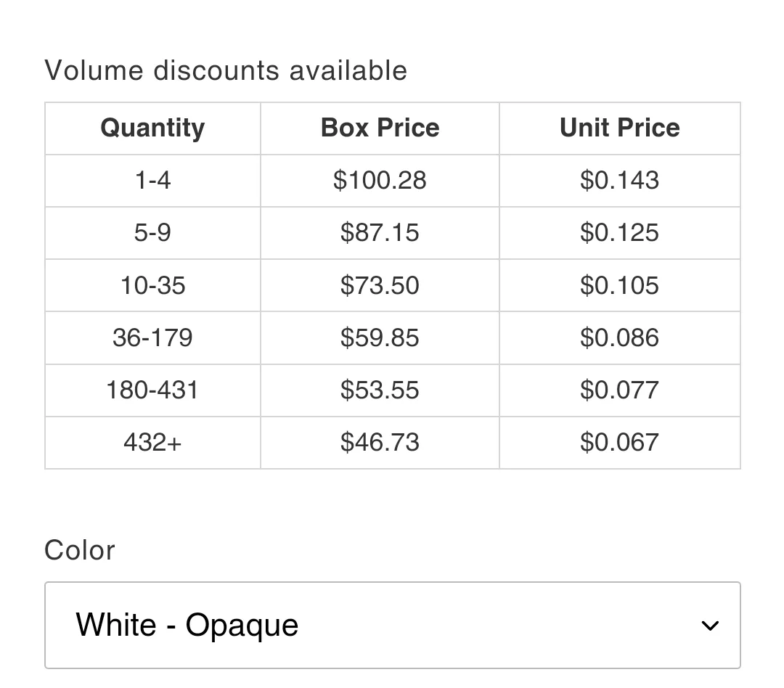
Task: Click the $0.143 unit price cell
Action: click(x=619, y=180)
